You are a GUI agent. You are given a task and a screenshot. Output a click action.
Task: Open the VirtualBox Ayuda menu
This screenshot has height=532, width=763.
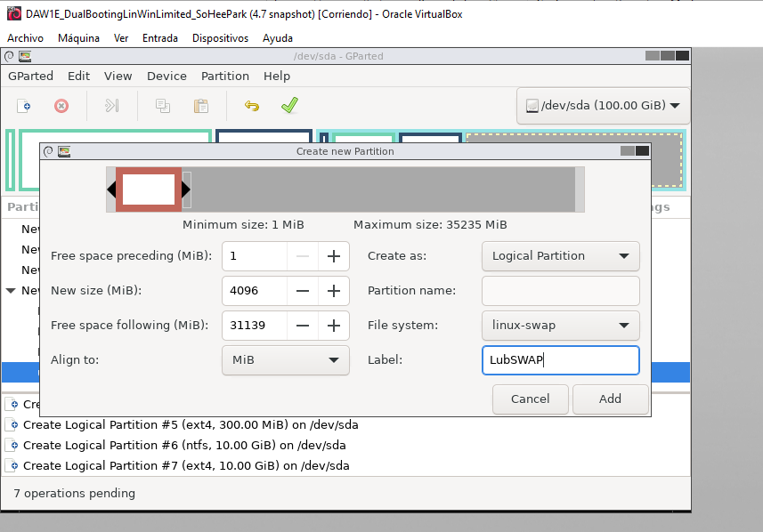278,38
